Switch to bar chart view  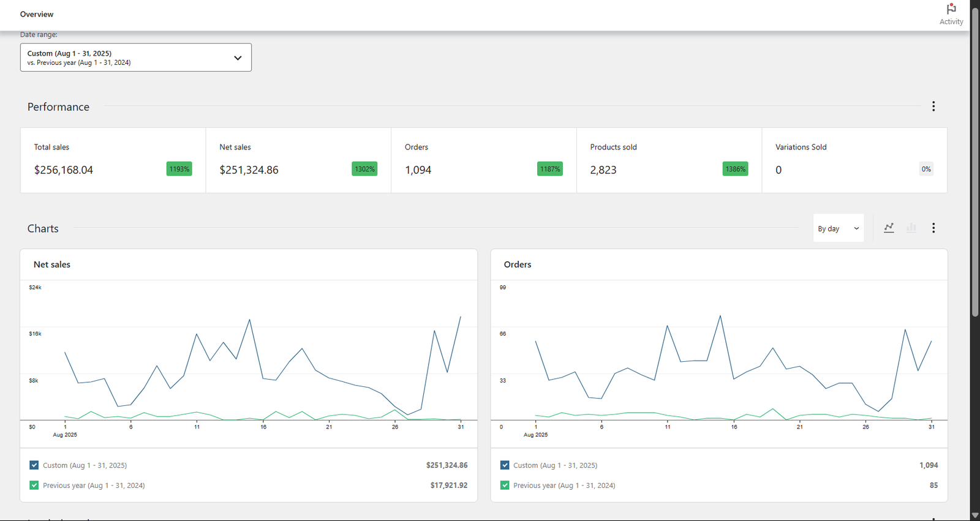click(x=911, y=228)
